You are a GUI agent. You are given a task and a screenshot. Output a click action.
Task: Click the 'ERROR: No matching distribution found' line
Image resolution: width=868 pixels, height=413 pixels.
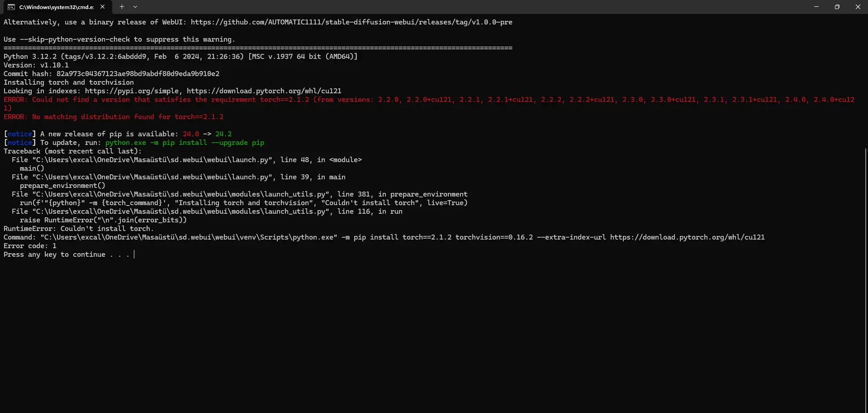[114, 117]
